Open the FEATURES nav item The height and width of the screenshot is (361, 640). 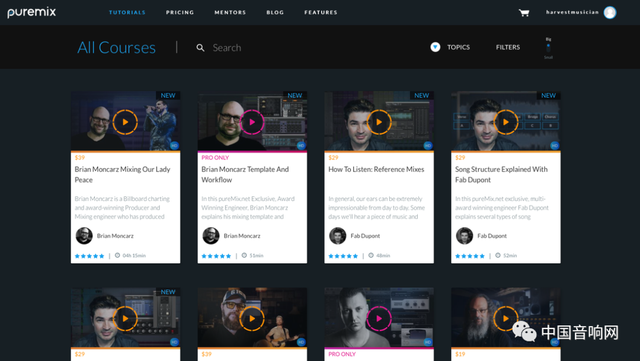point(321,13)
